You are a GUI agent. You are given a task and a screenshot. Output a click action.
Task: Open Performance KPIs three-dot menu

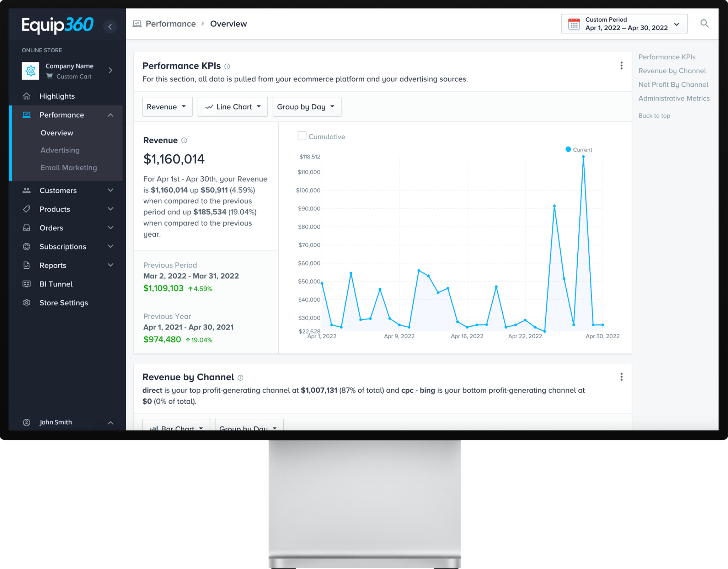coord(621,66)
